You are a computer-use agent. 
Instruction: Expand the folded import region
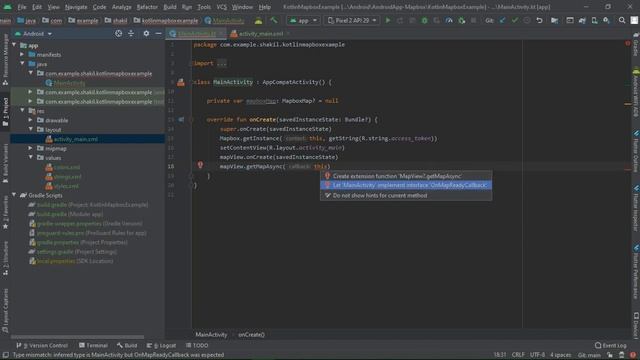pyautogui.click(x=222, y=64)
